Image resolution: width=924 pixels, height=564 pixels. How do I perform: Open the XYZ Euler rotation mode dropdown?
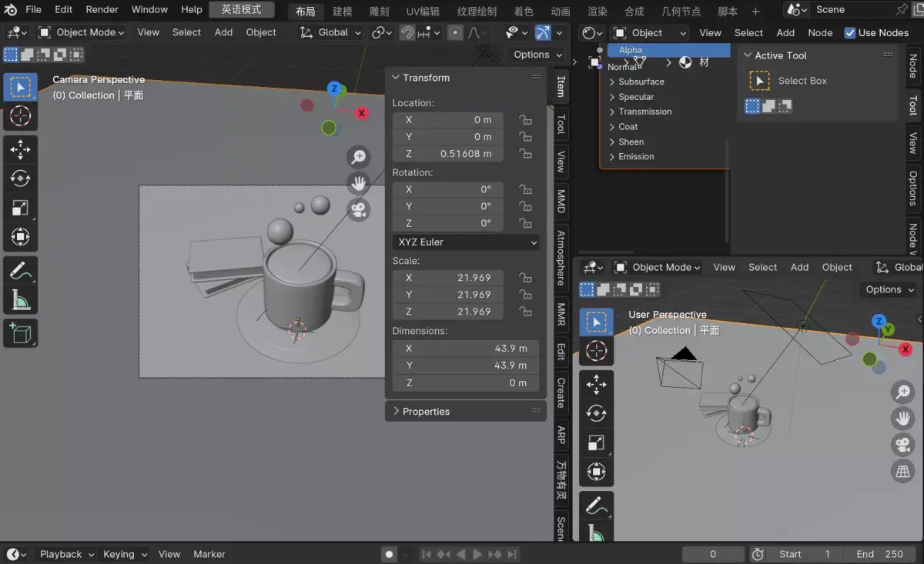pos(466,242)
